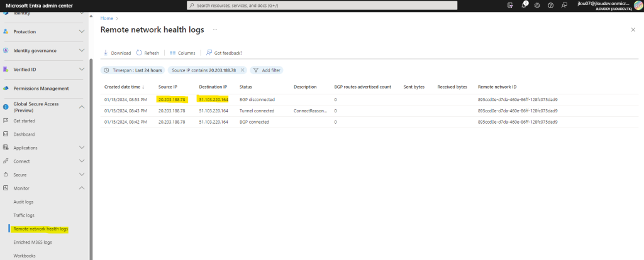This screenshot has width=644, height=260.
Task: Click the Timespan clock icon
Action: [107, 70]
